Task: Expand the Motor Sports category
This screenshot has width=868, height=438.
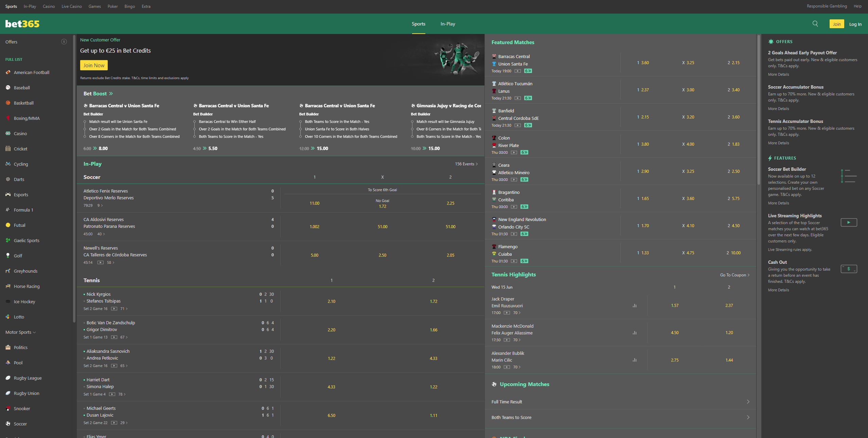Action: pyautogui.click(x=20, y=332)
